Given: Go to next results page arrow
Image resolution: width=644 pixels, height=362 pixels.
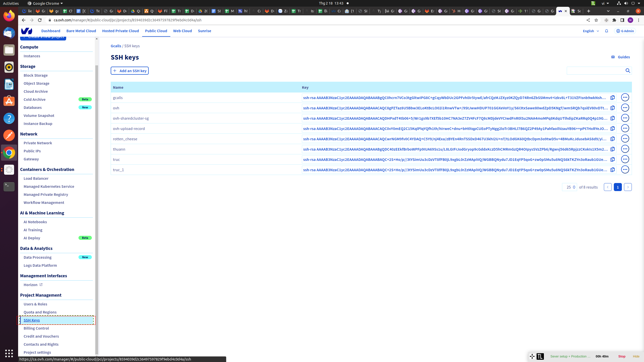Looking at the screenshot, I should pyautogui.click(x=628, y=187).
